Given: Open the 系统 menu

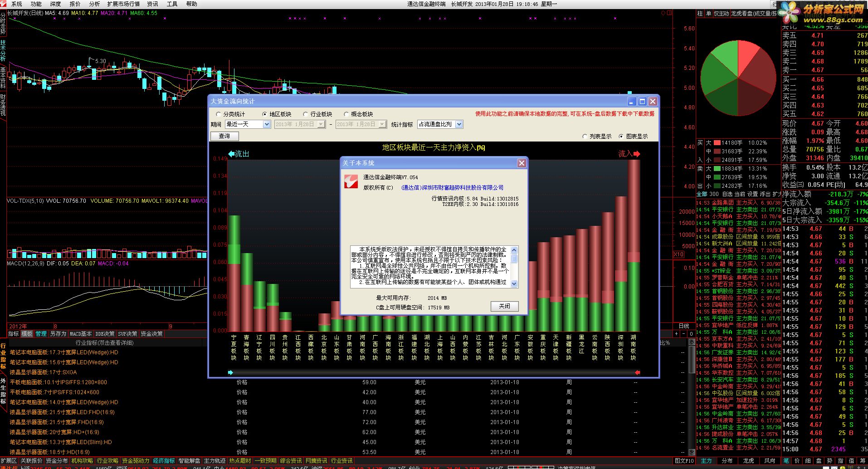Looking at the screenshot, I should click(x=16, y=4).
